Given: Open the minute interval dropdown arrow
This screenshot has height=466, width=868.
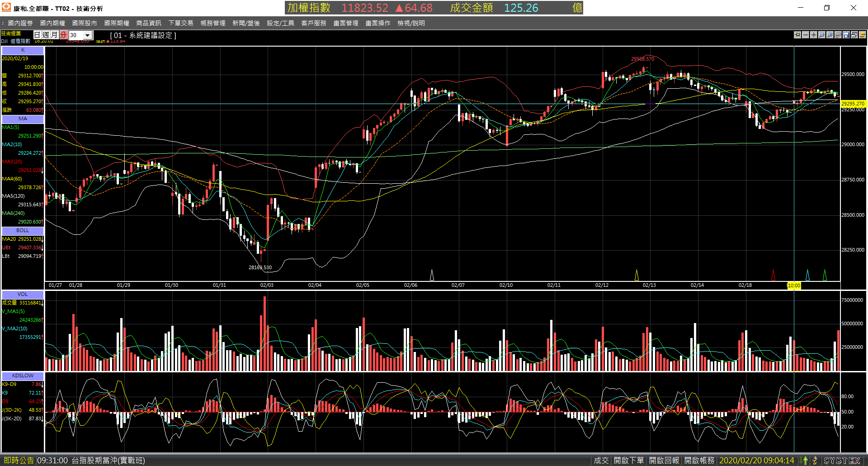Looking at the screenshot, I should pos(88,35).
